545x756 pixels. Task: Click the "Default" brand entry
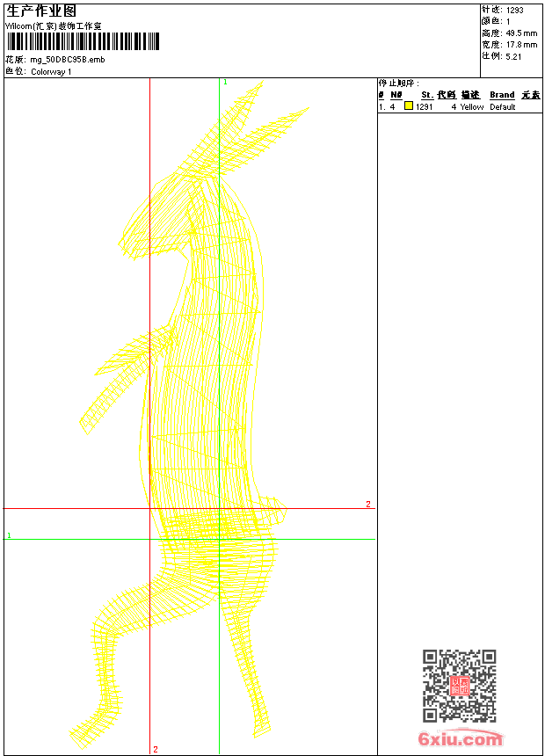503,107
